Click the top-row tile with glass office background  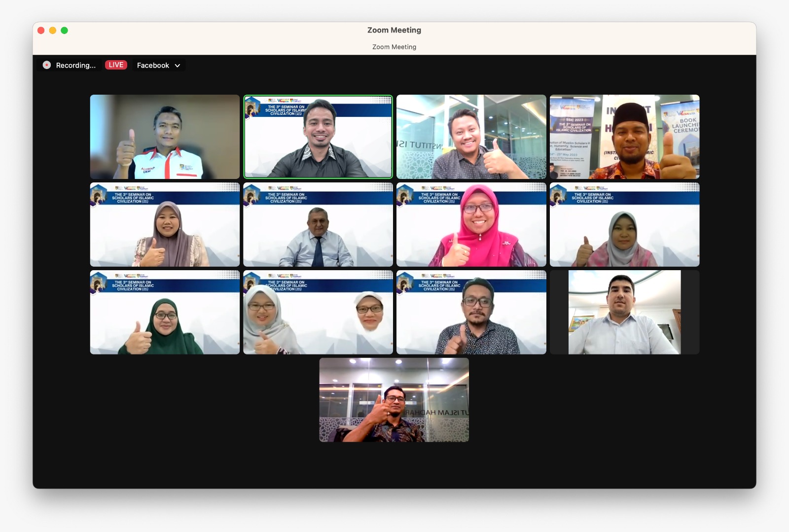tap(471, 137)
